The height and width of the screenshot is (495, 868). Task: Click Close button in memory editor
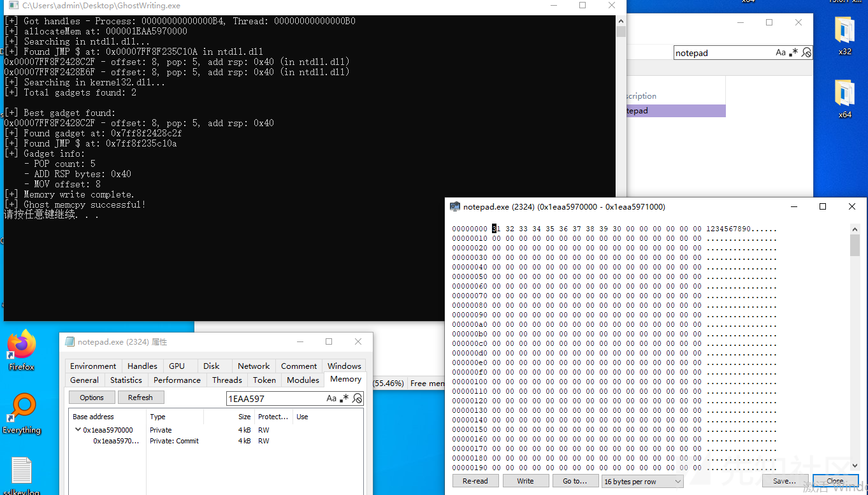click(x=835, y=481)
